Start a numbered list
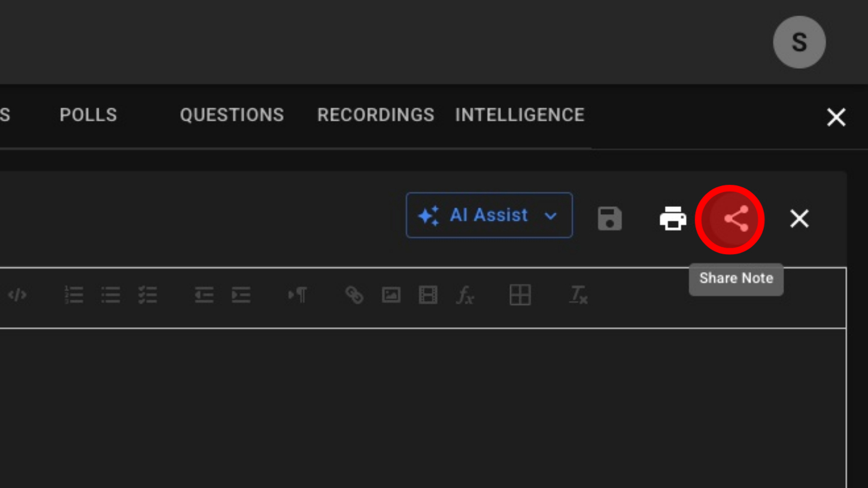Viewport: 868px width, 488px height. pos(74,295)
